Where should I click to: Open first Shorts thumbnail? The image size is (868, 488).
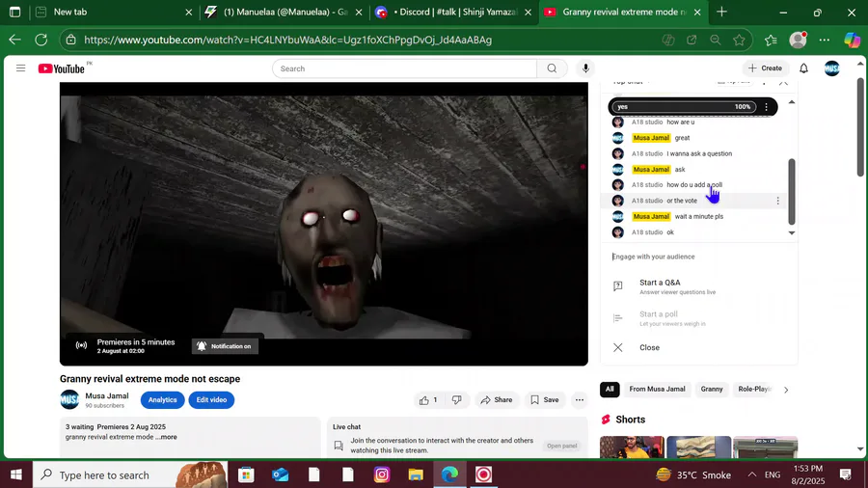(x=632, y=447)
